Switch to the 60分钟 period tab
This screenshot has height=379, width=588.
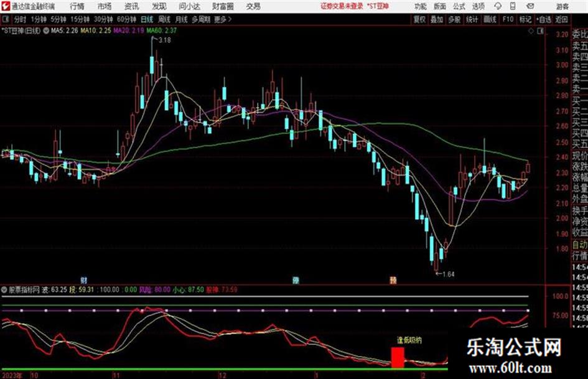(x=127, y=19)
